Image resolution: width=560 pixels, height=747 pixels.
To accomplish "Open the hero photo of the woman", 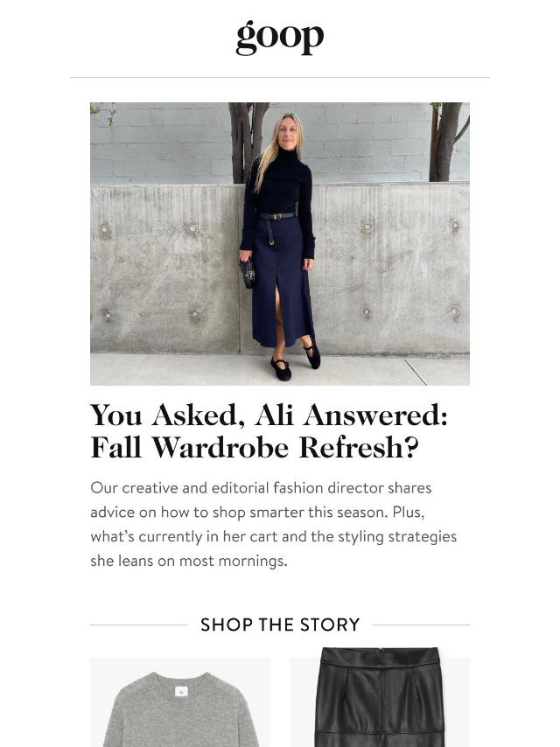I will [x=280, y=243].
